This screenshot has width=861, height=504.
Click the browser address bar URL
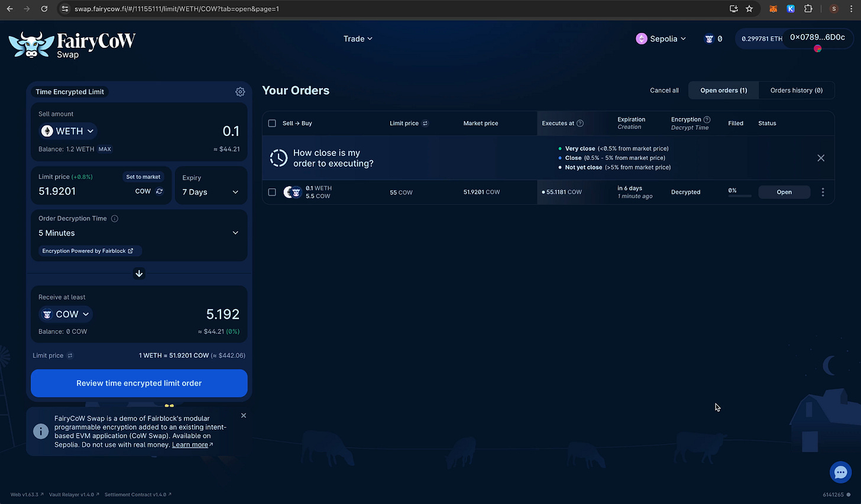(x=177, y=9)
